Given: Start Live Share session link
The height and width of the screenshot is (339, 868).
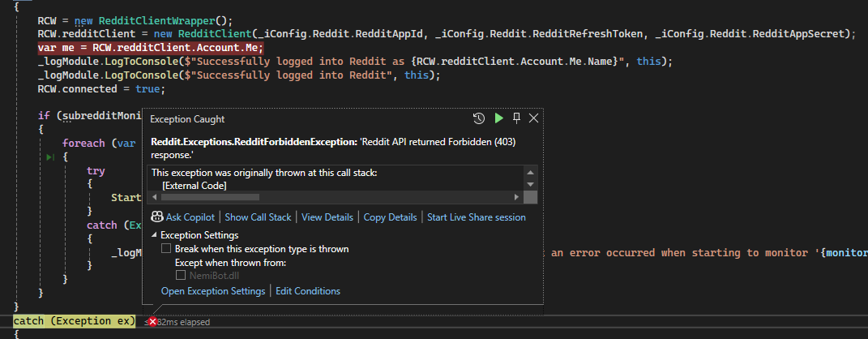Looking at the screenshot, I should coord(476,217).
